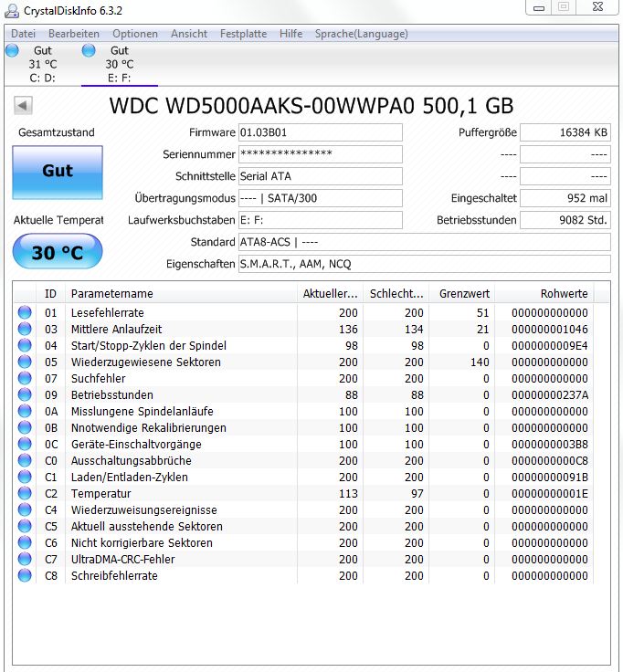Click the Schlecht... column header
The height and width of the screenshot is (672, 623).
[x=396, y=294]
